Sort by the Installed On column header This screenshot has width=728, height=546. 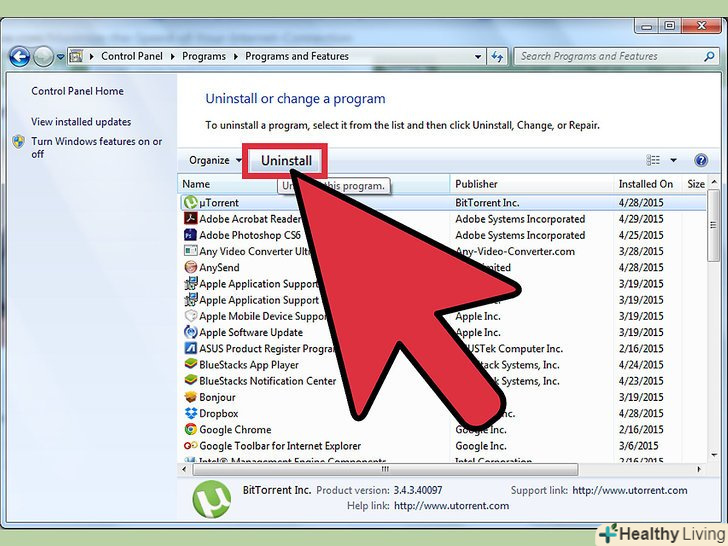[646, 184]
